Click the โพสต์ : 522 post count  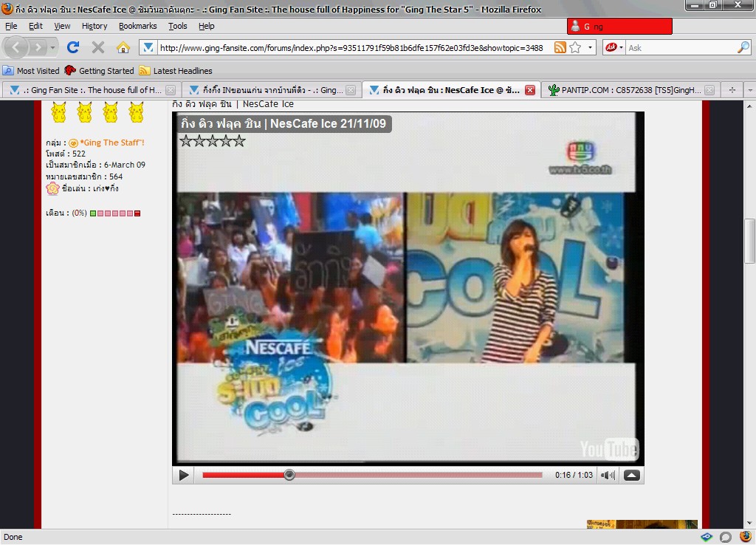(x=66, y=154)
